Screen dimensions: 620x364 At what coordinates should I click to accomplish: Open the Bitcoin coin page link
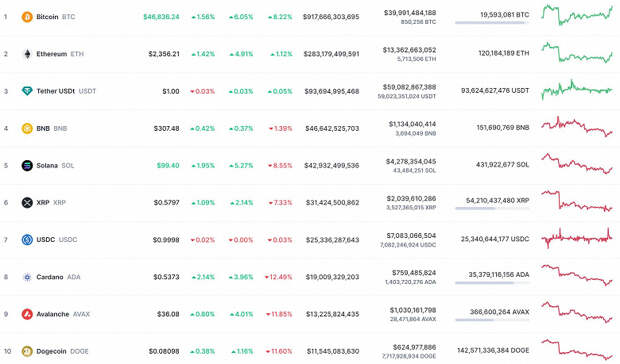coord(55,17)
